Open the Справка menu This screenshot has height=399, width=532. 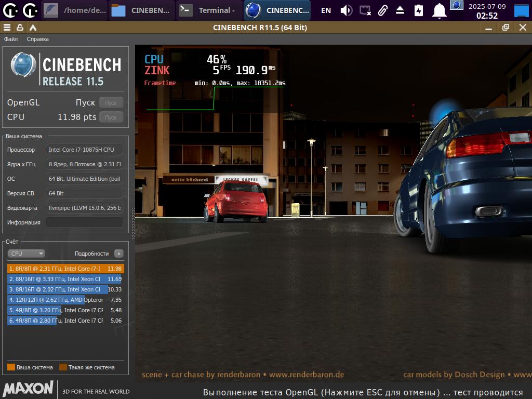pyautogui.click(x=37, y=39)
